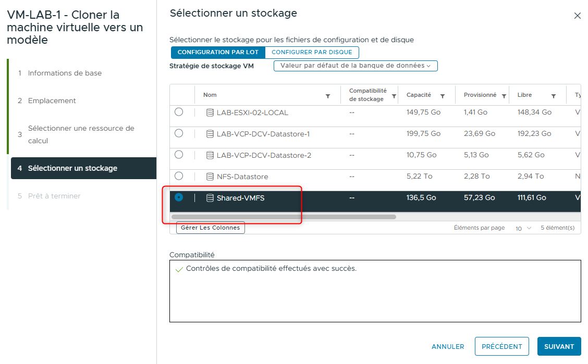588x364 pixels.
Task: Switch to the Configurer par disque tab
Action: coord(312,52)
